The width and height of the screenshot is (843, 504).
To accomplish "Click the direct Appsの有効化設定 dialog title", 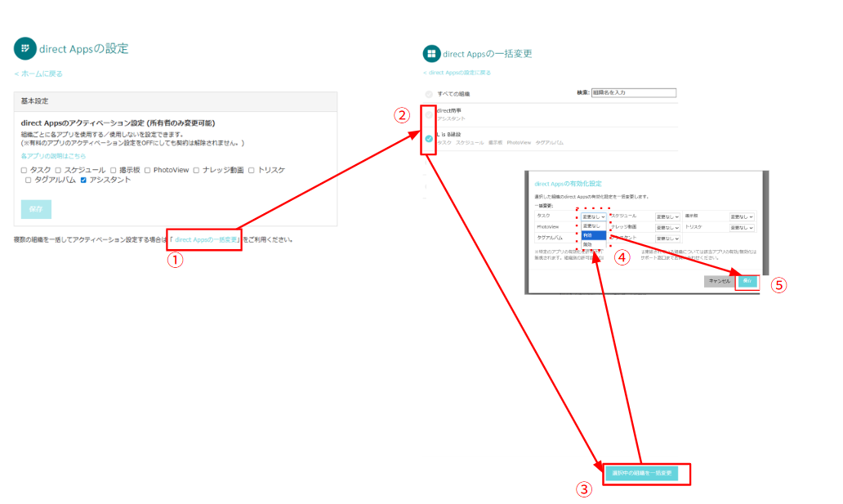I will pos(568,184).
